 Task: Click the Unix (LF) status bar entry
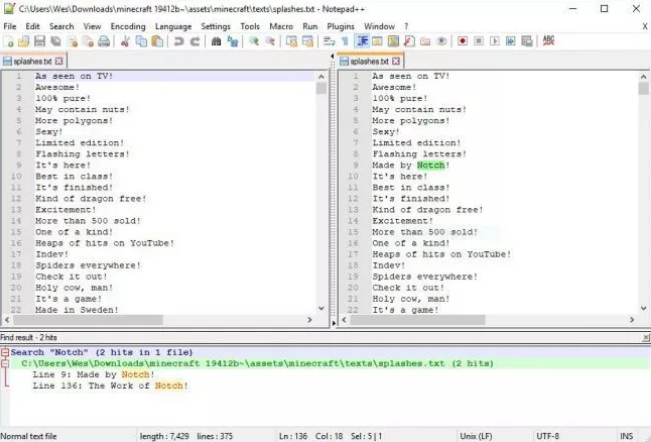(476, 436)
